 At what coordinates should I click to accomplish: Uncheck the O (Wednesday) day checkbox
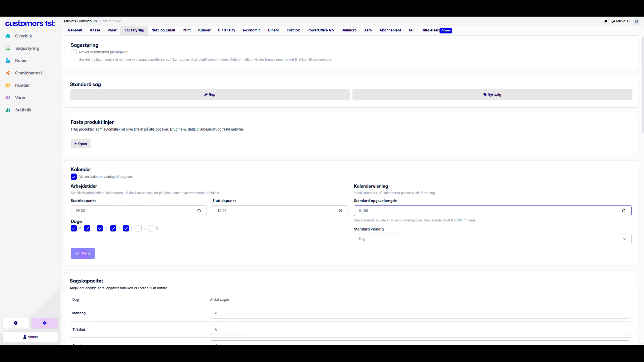pos(100,228)
